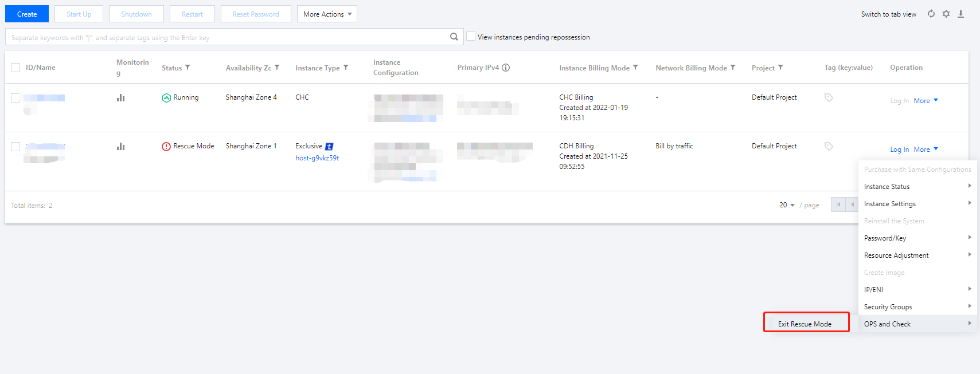Click the tag icon of CHC instance
Screen dimensions: 980x374
(829, 98)
